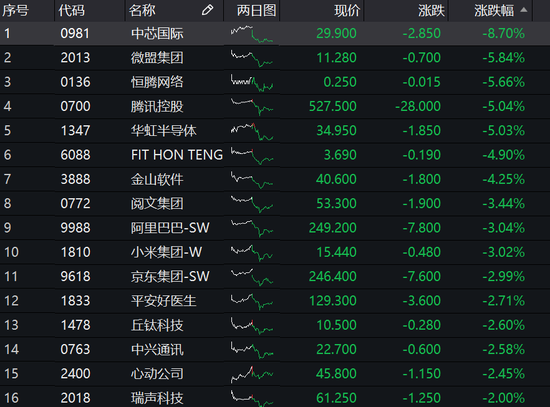Select the FIT HON TENG stock name
This screenshot has width=550, height=407.
[177, 155]
